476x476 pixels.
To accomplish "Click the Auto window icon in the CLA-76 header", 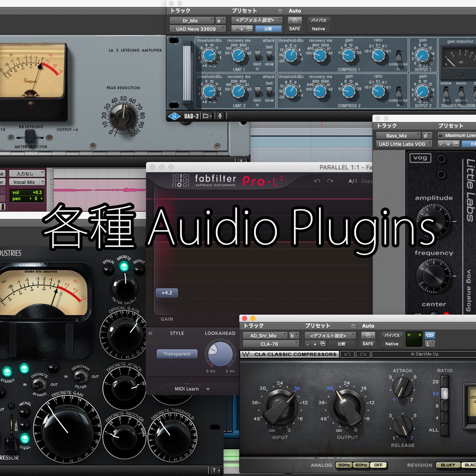I will coord(368,336).
